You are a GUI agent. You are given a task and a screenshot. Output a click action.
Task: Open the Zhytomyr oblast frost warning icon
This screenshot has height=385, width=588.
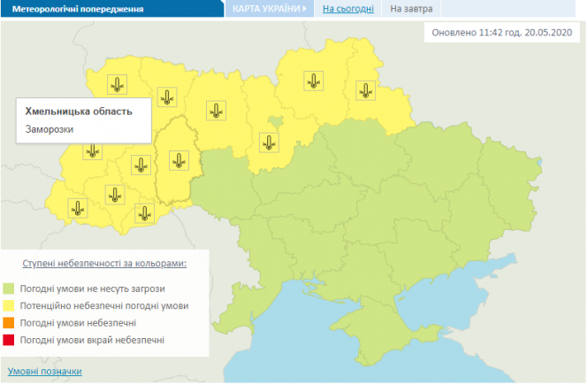216,111
